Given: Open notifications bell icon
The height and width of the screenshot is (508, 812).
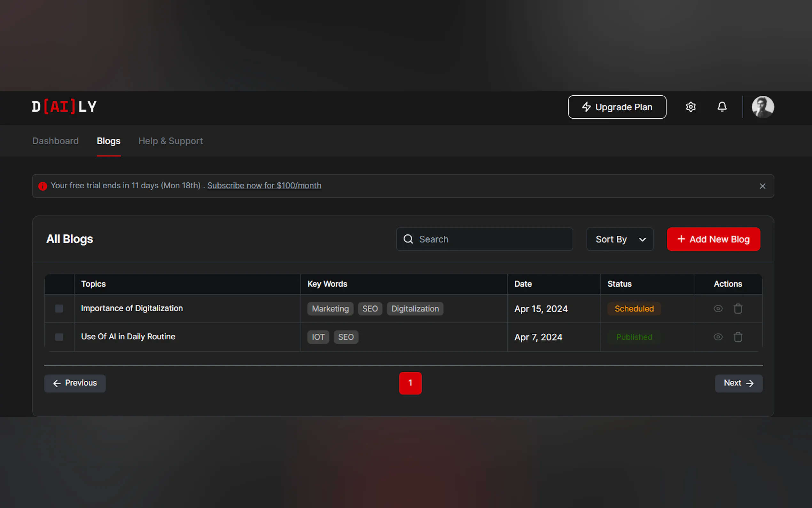Looking at the screenshot, I should [x=722, y=107].
